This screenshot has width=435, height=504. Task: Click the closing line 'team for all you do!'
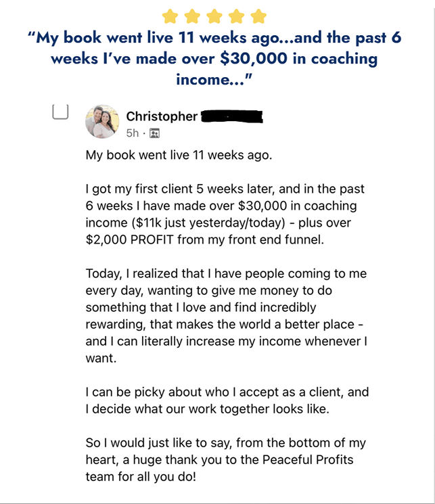coord(141,477)
